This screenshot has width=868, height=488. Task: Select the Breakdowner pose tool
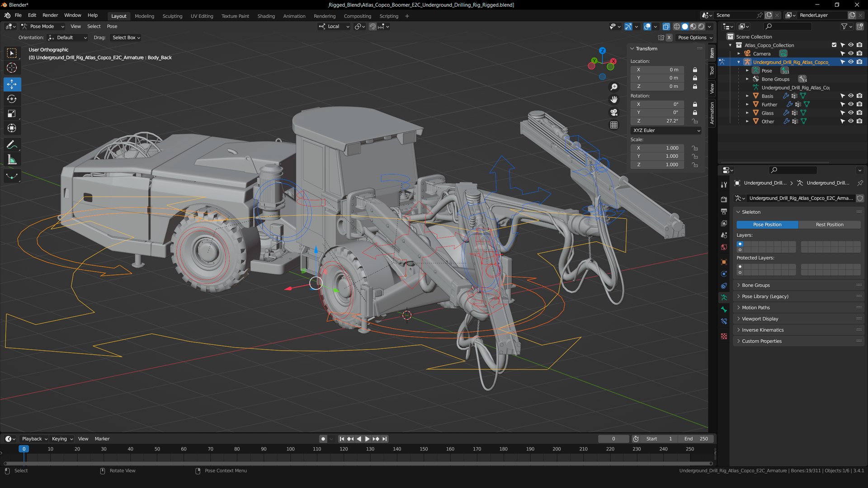pos(12,176)
